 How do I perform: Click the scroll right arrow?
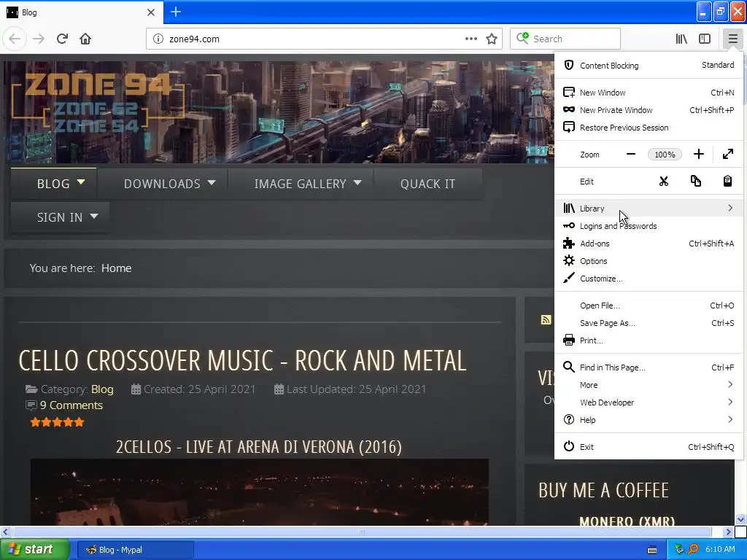tap(728, 532)
